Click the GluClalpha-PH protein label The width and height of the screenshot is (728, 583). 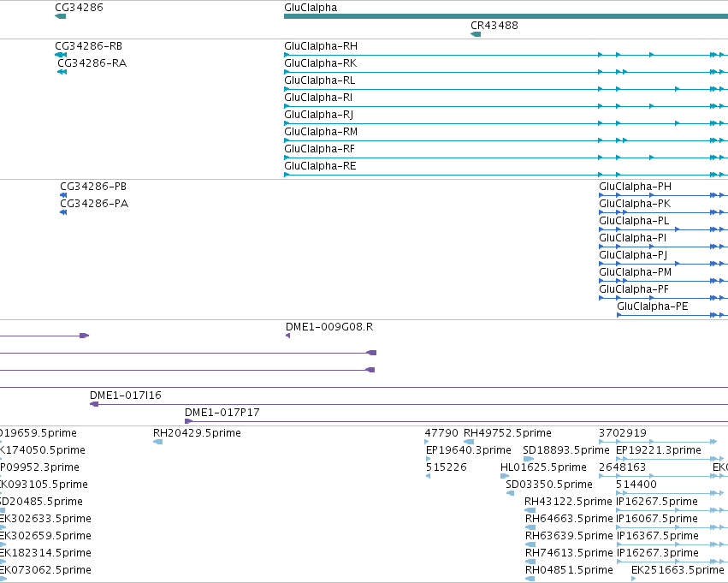coord(635,187)
